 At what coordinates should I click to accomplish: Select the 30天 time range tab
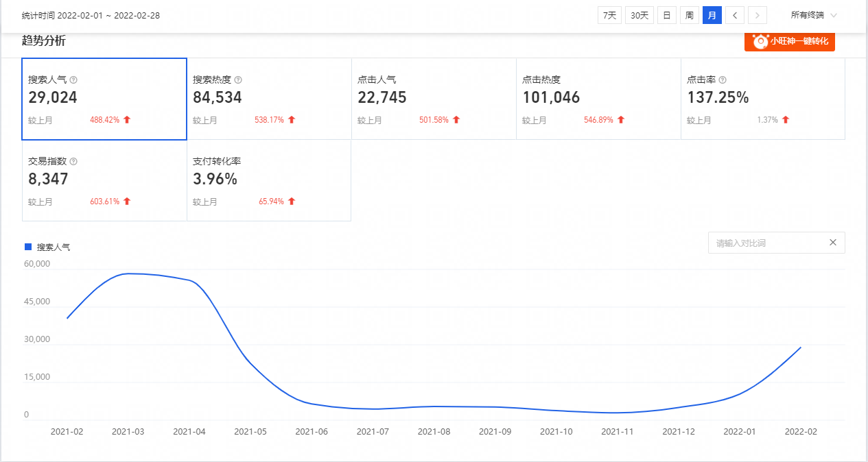tap(639, 15)
